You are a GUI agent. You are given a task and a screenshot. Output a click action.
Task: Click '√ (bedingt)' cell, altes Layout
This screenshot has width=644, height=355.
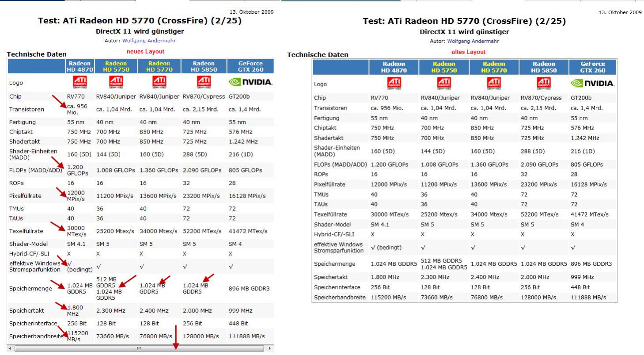click(386, 248)
